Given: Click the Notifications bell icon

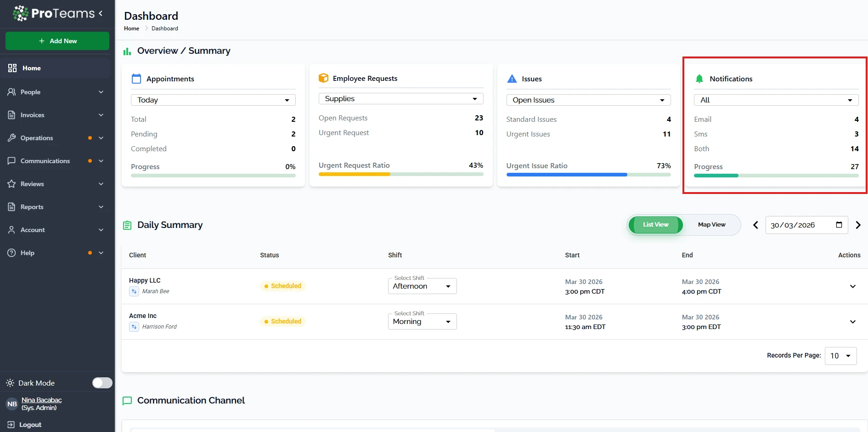Looking at the screenshot, I should (699, 79).
